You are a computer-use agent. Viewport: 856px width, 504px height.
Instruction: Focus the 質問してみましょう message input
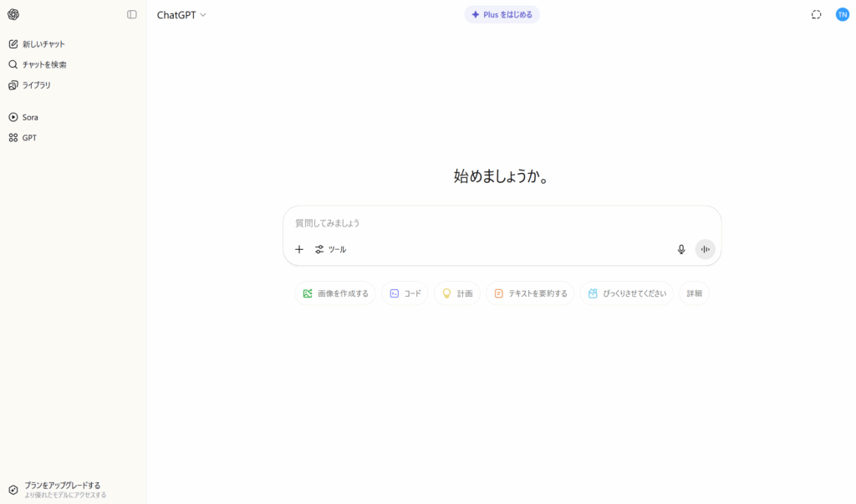click(502, 223)
